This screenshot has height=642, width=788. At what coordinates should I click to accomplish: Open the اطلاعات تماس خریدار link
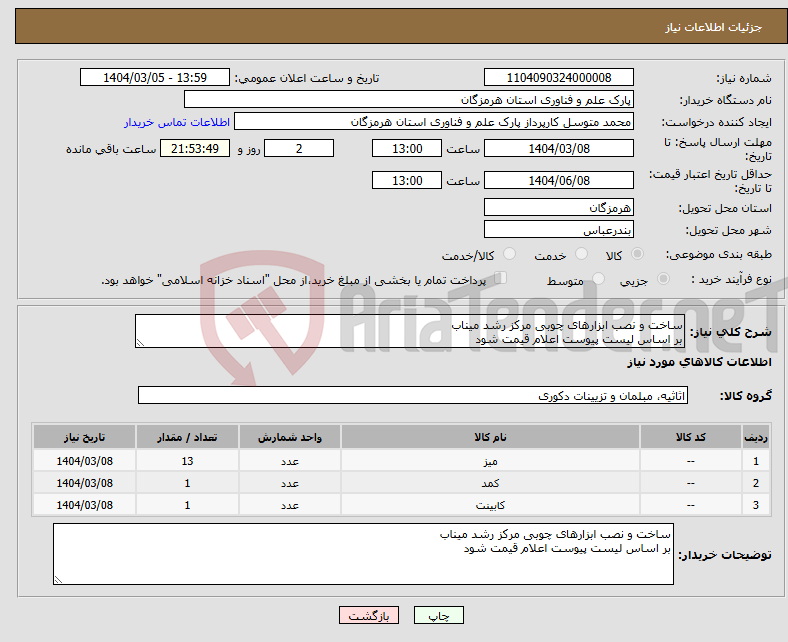pyautogui.click(x=177, y=122)
